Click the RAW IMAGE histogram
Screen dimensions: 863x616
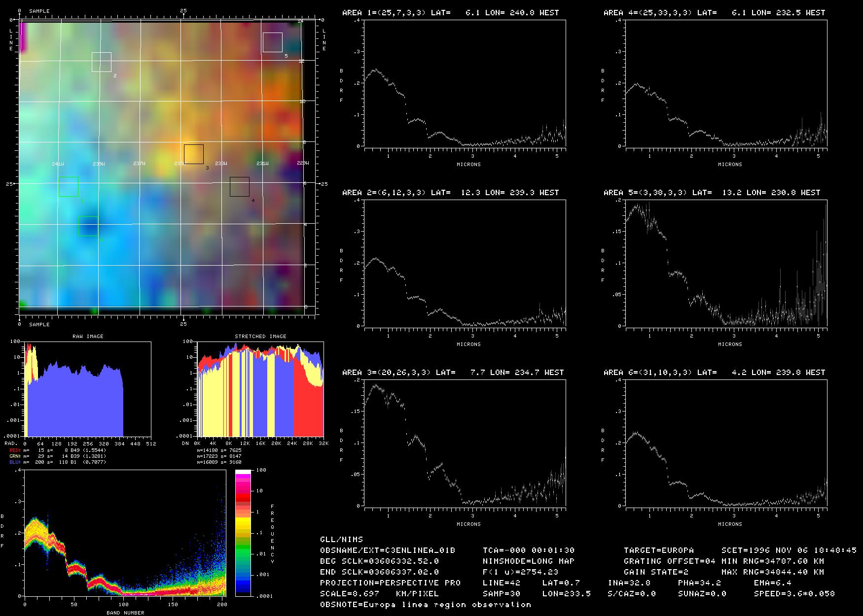pos(88,389)
